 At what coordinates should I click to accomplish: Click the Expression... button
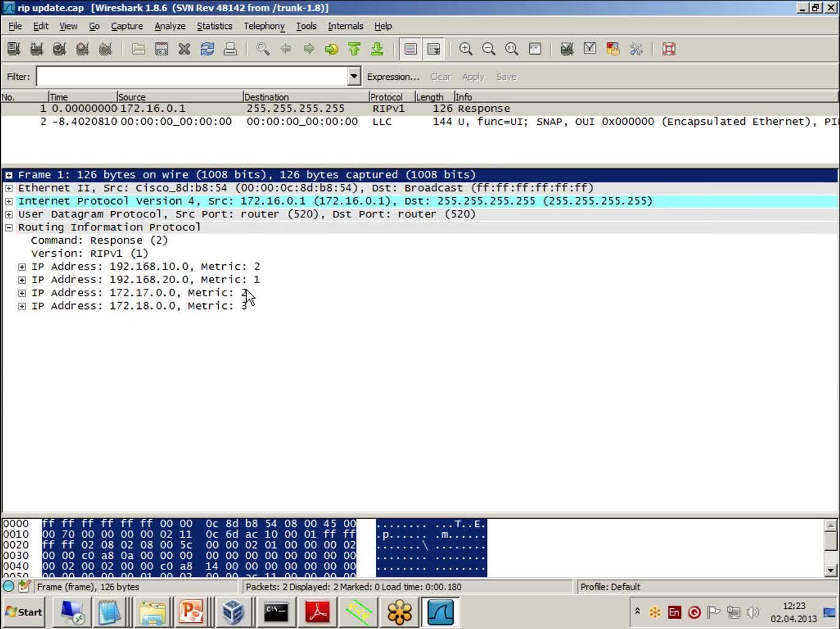click(393, 77)
